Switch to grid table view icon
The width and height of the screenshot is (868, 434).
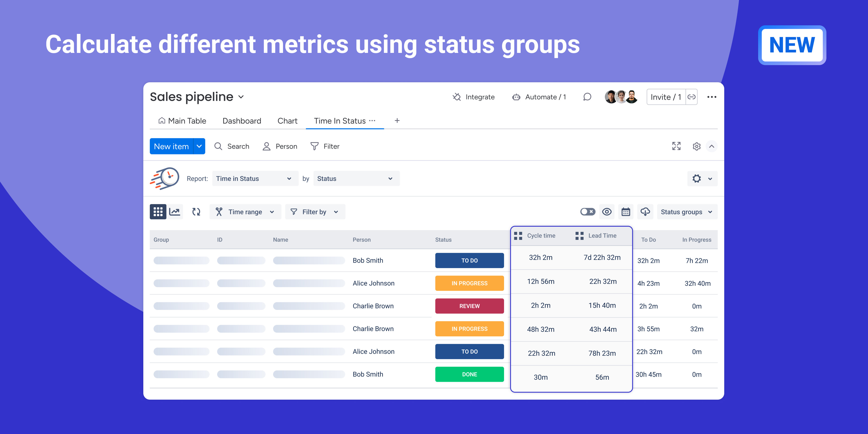pyautogui.click(x=158, y=212)
